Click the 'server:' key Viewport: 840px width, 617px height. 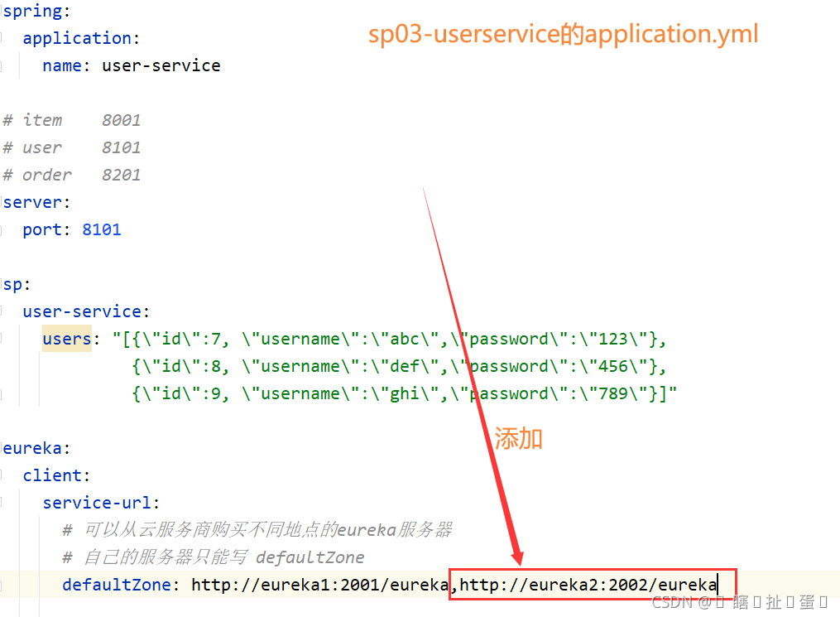(36, 202)
